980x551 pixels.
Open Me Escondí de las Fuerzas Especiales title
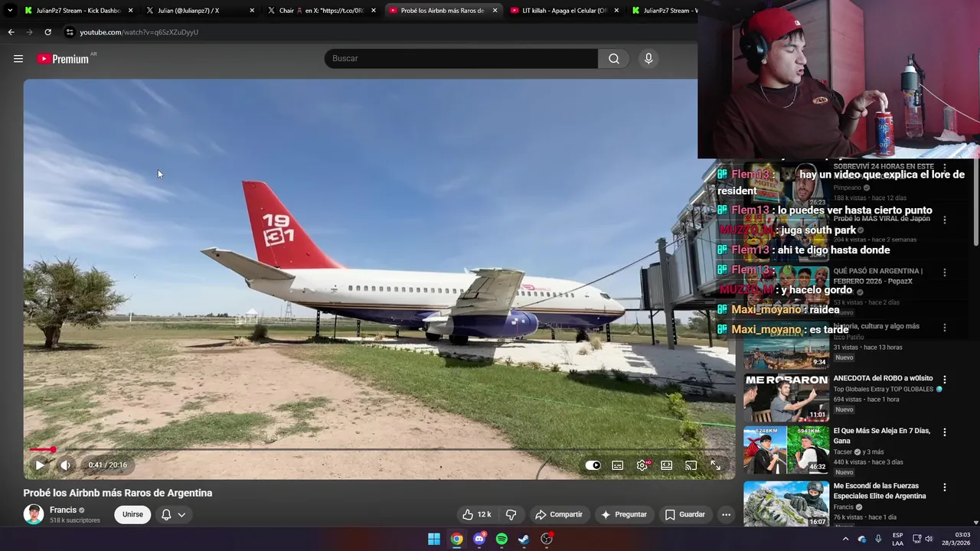coord(880,491)
